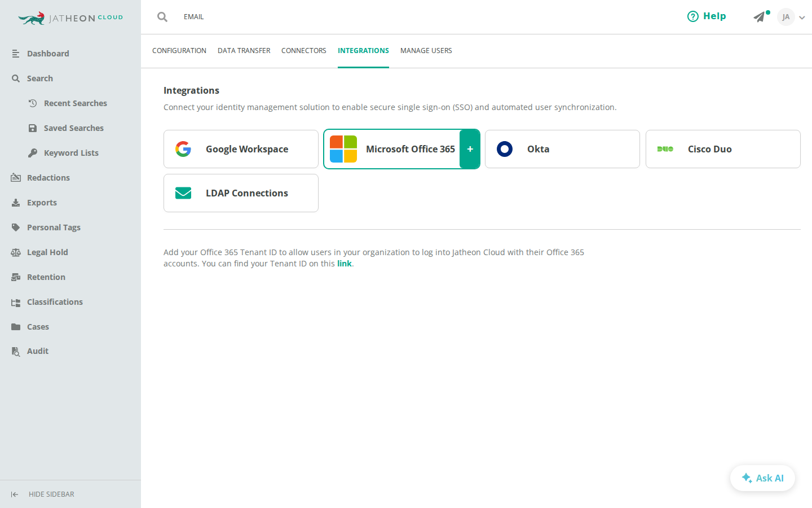Screen dimensions: 812x508
Task: Follow the Tenant ID link
Action: coord(345,264)
